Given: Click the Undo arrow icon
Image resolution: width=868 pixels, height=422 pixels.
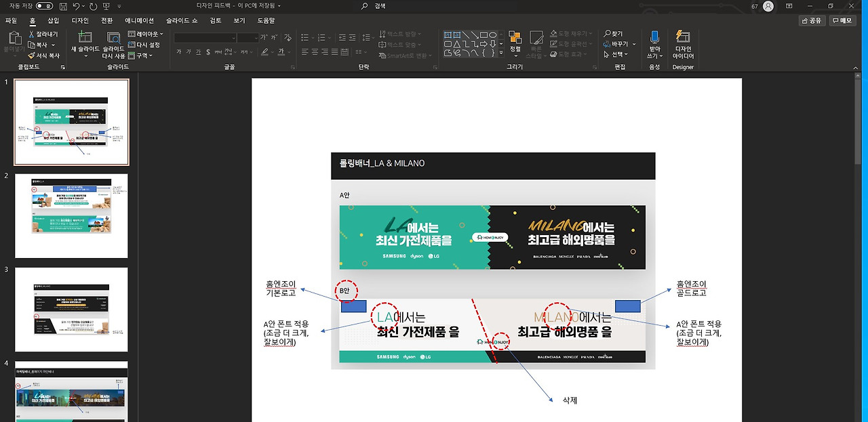Looking at the screenshot, I should click(77, 6).
